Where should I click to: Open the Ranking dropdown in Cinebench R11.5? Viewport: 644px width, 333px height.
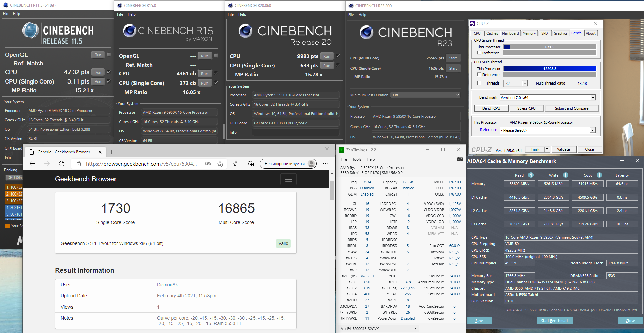(x=14, y=178)
